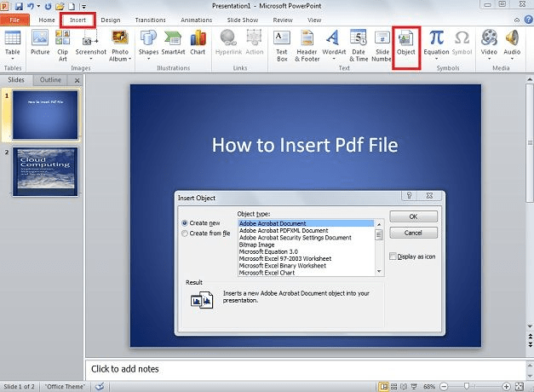Viewport: 534px width, 392px height.
Task: Open the Shapes gallery
Action: 148,45
